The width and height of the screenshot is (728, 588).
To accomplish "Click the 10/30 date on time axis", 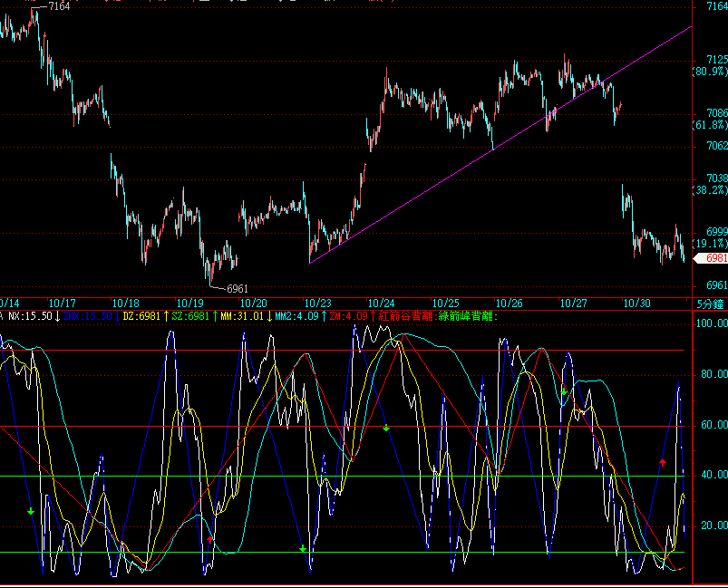I will (637, 303).
